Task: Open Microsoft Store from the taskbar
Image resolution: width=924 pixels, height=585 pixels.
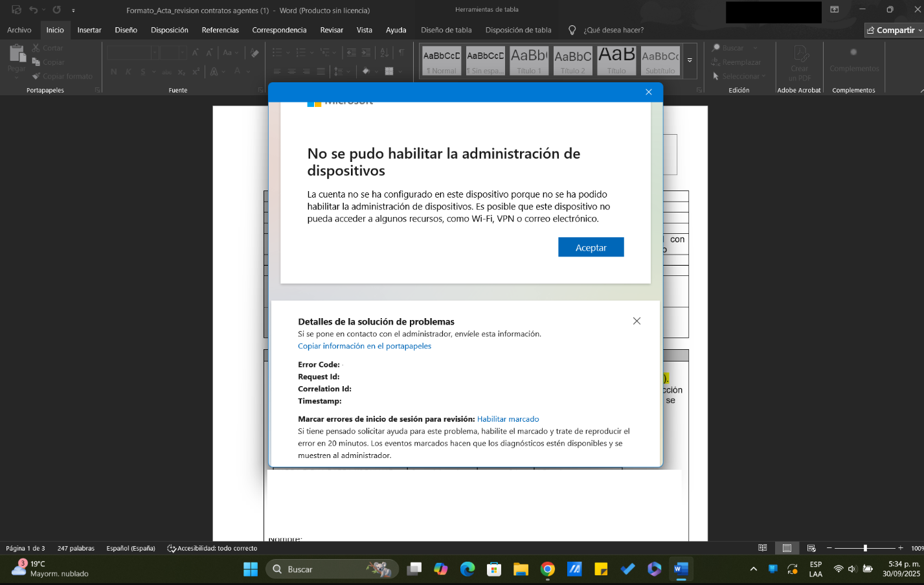Action: [x=494, y=569]
